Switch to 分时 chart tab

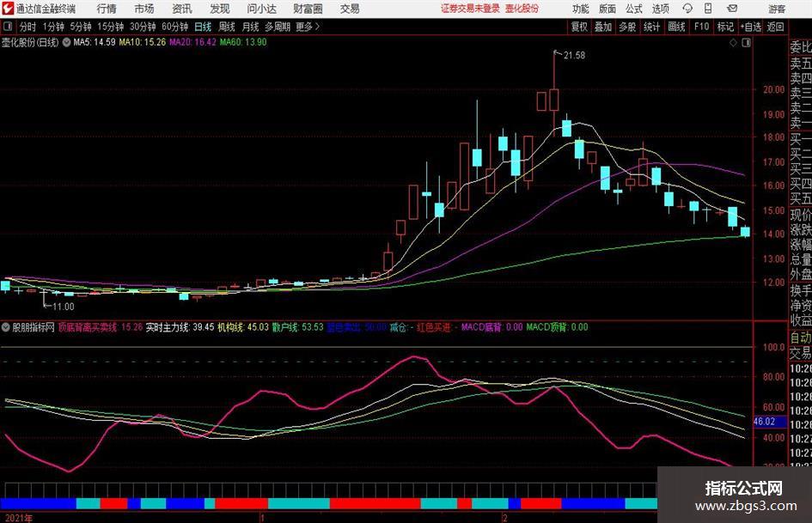click(27, 27)
